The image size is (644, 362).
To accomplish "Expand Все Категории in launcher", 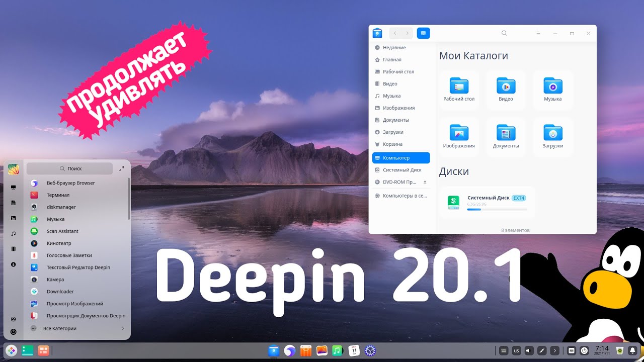I will pyautogui.click(x=77, y=328).
